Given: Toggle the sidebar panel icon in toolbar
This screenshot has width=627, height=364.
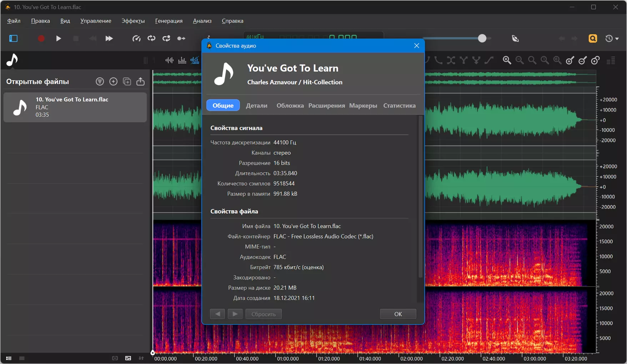Looking at the screenshot, I should tap(13, 38).
